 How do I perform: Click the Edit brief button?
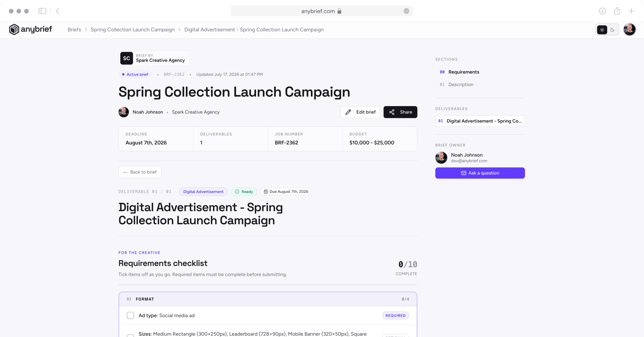coord(360,112)
